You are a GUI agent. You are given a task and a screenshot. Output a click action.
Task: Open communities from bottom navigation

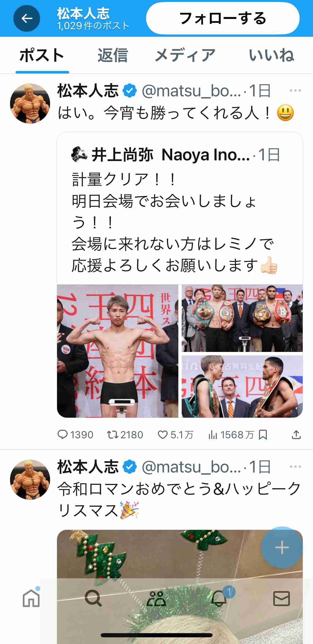coord(156,598)
